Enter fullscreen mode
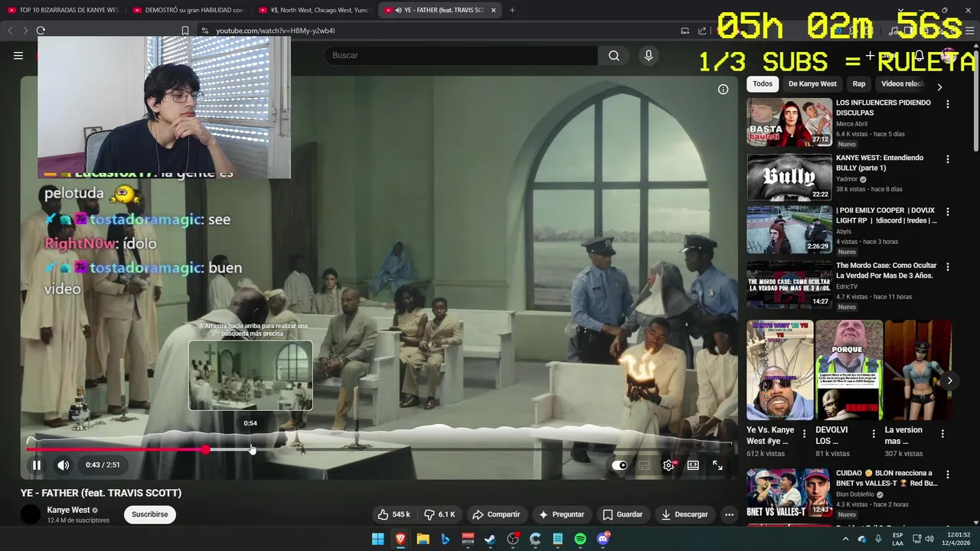The height and width of the screenshot is (551, 980). coord(717,465)
